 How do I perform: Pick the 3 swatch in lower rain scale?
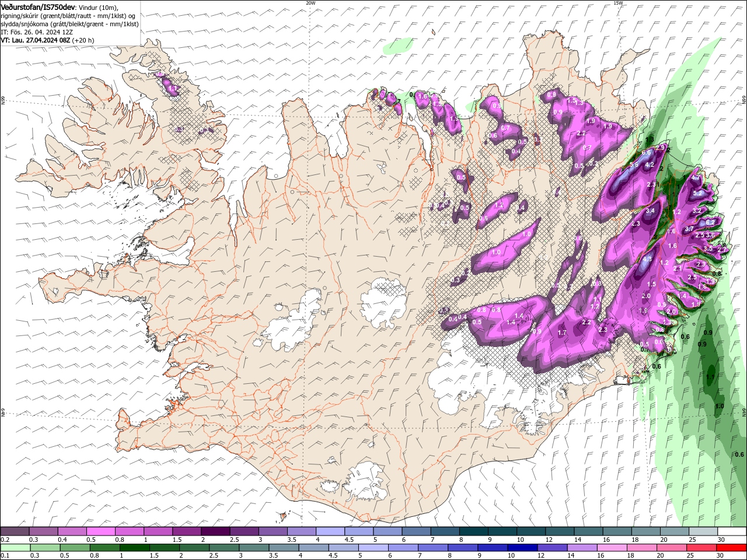tap(254, 548)
